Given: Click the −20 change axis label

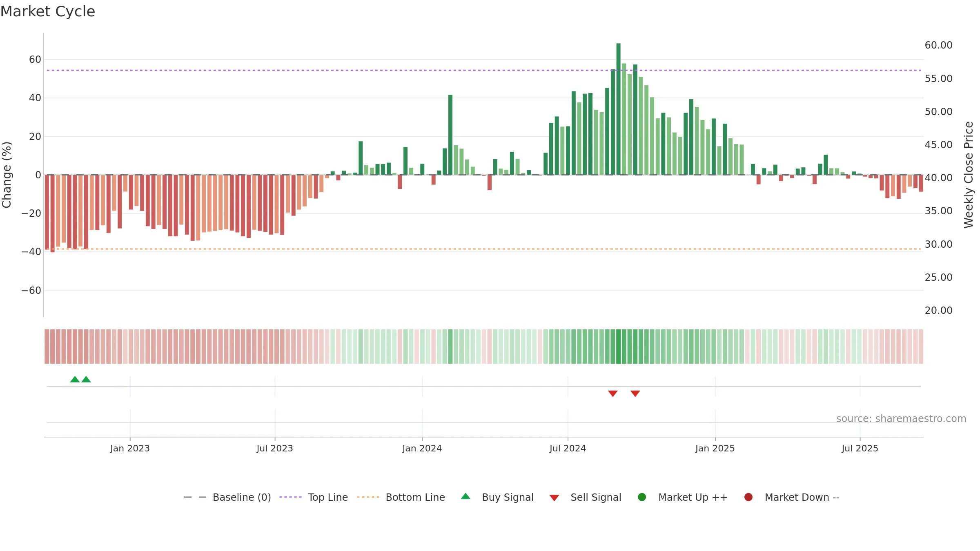Looking at the screenshot, I should [31, 213].
